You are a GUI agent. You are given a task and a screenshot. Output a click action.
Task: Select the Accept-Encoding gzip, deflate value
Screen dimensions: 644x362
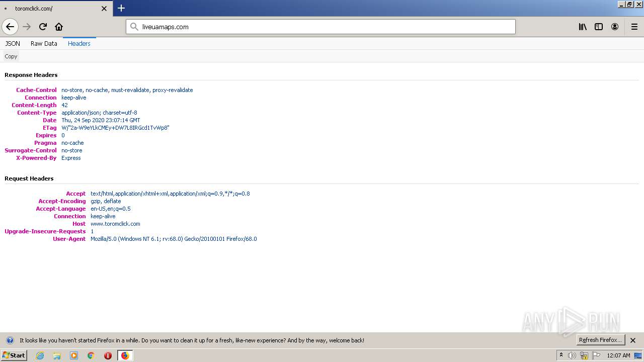pos(106,201)
